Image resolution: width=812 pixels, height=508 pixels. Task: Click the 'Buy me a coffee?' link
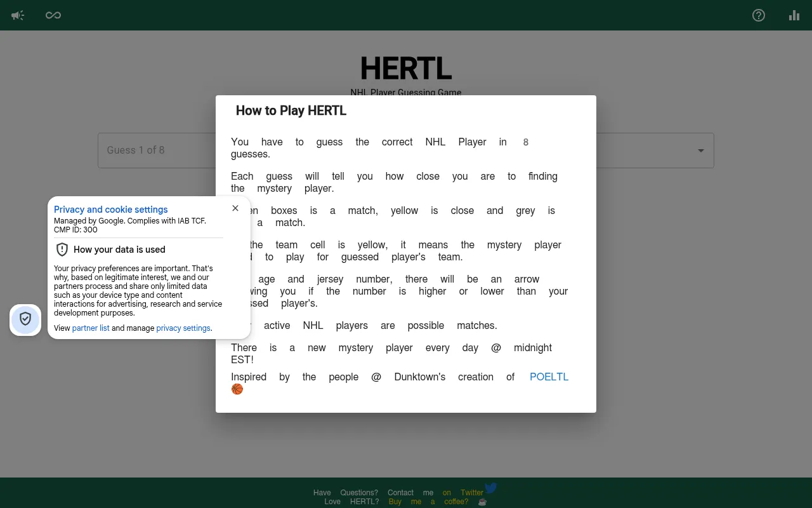pos(428,502)
